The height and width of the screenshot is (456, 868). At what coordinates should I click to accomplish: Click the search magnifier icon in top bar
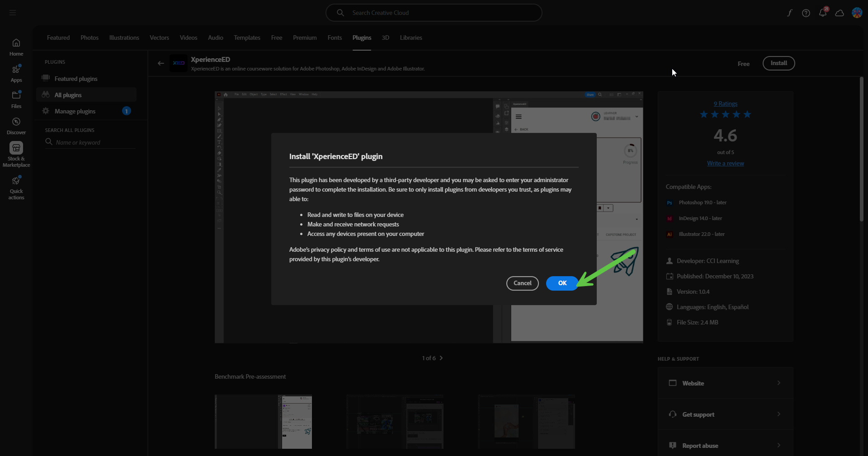click(x=340, y=13)
